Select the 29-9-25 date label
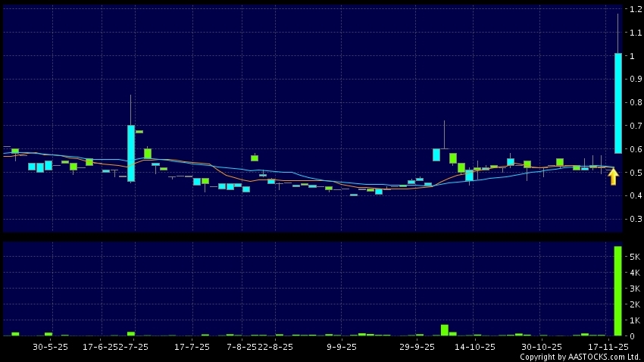The height and width of the screenshot is (362, 644). [417, 346]
